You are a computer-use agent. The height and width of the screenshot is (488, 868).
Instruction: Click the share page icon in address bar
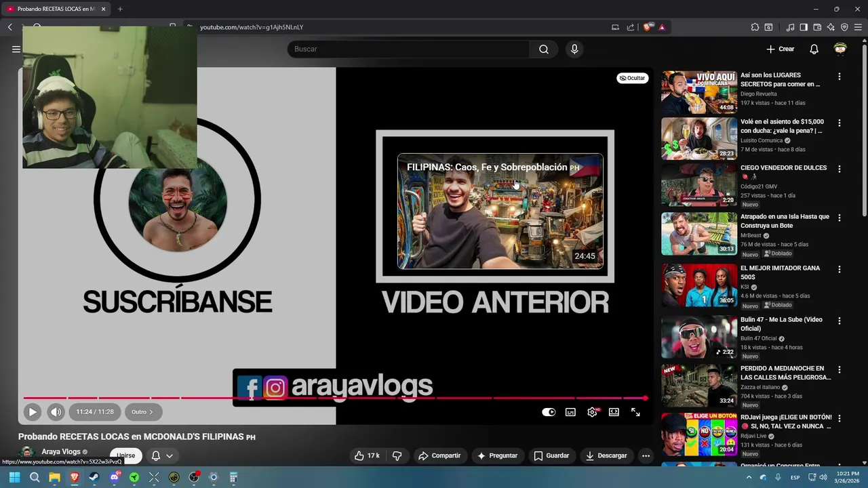pos(631,27)
